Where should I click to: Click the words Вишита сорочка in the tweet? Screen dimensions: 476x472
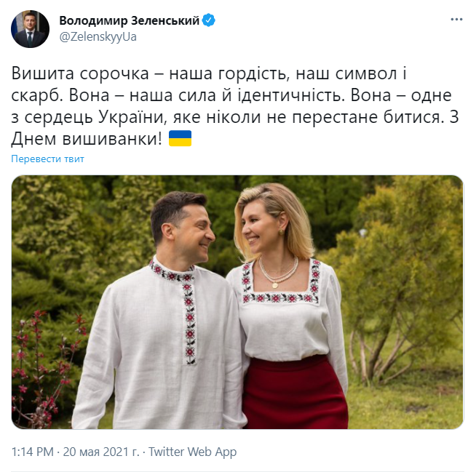pyautogui.click(x=80, y=73)
